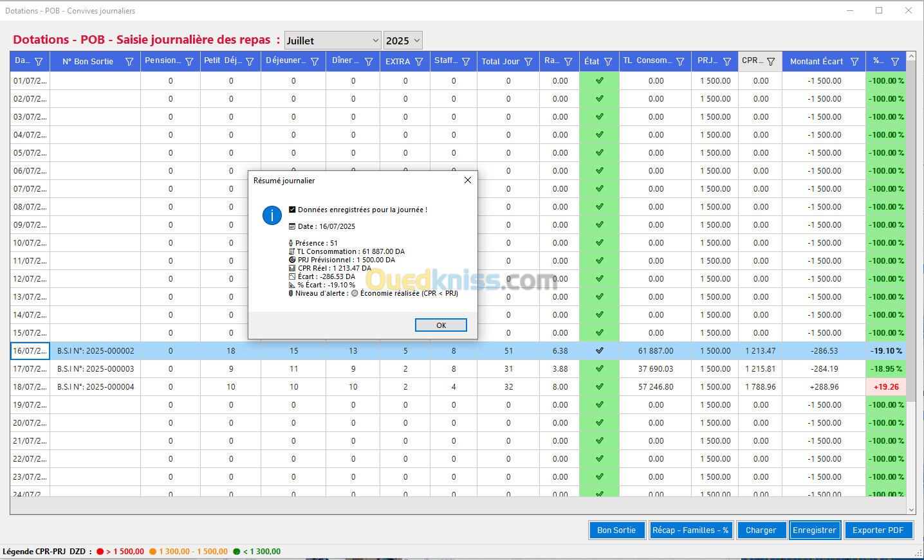This screenshot has width=924, height=560.
Task: Toggle État checkmark for 17/07 row
Action: point(599,369)
